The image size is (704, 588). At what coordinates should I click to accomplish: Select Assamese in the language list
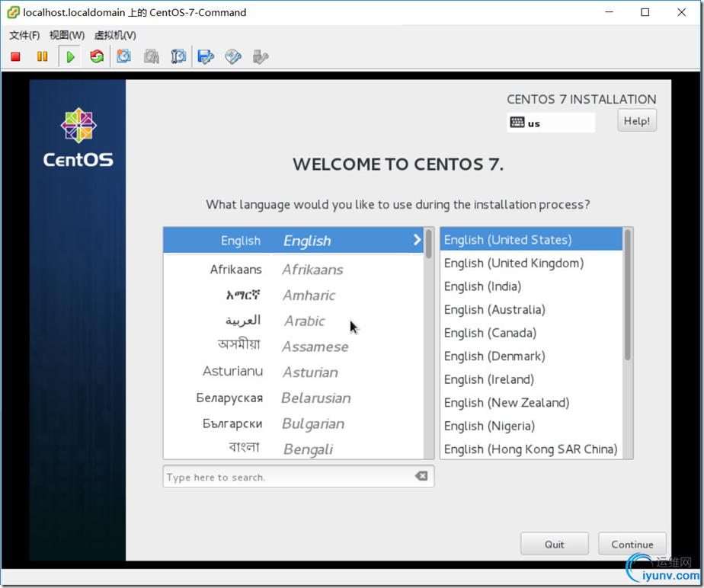(x=293, y=346)
